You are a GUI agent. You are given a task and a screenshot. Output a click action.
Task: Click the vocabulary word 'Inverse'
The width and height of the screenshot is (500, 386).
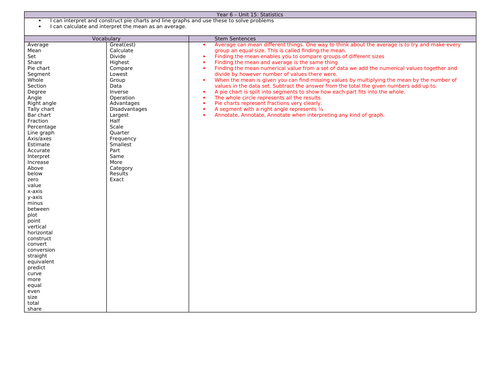(119, 92)
